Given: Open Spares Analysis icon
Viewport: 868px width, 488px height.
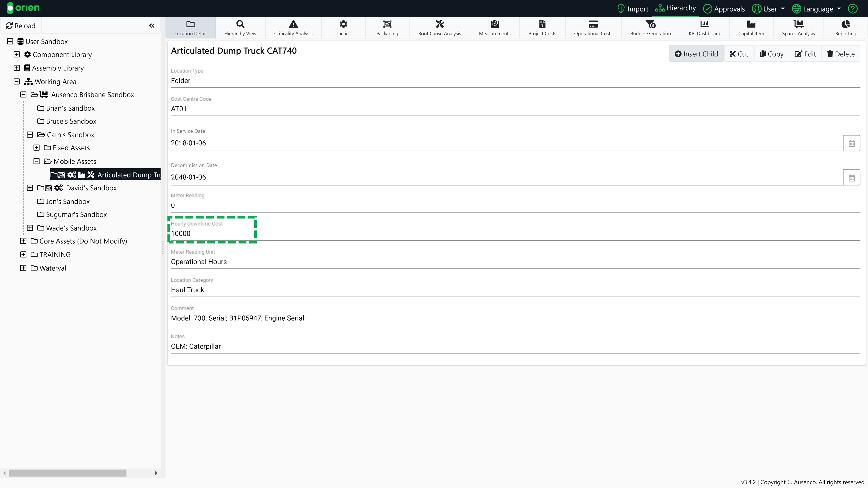Looking at the screenshot, I should pyautogui.click(x=798, y=24).
